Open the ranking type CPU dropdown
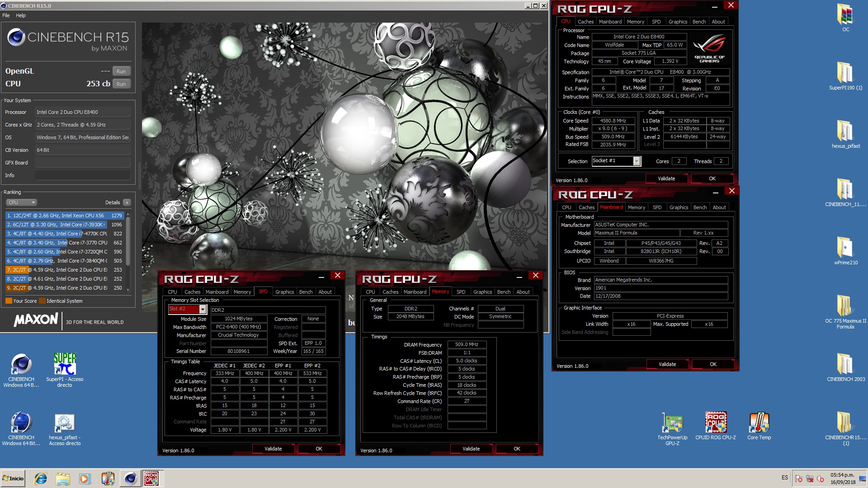 21,202
